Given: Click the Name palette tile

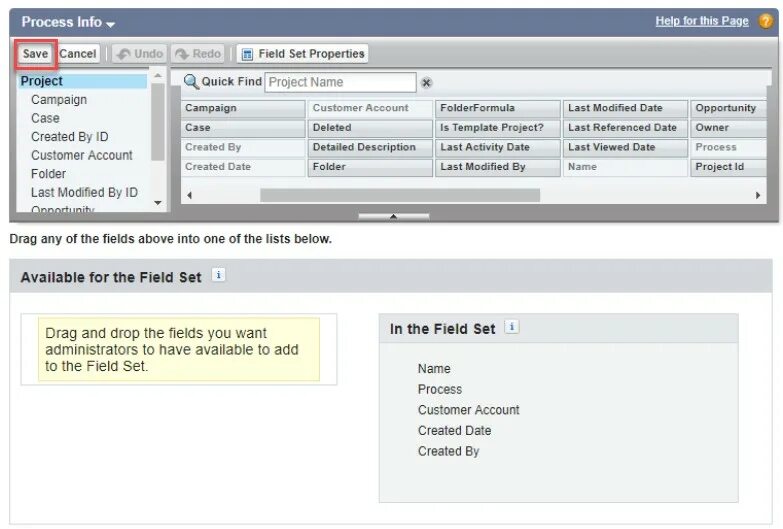Looking at the screenshot, I should click(626, 167).
